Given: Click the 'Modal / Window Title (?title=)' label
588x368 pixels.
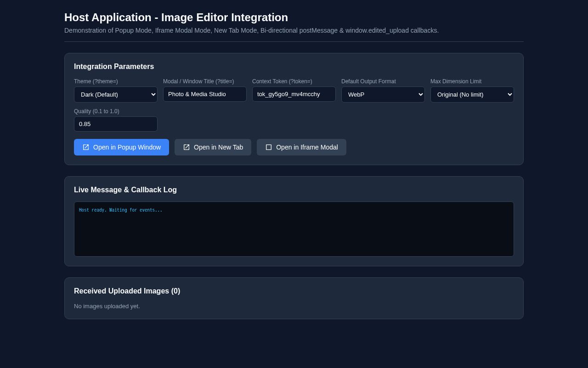Looking at the screenshot, I should click(x=198, y=81).
